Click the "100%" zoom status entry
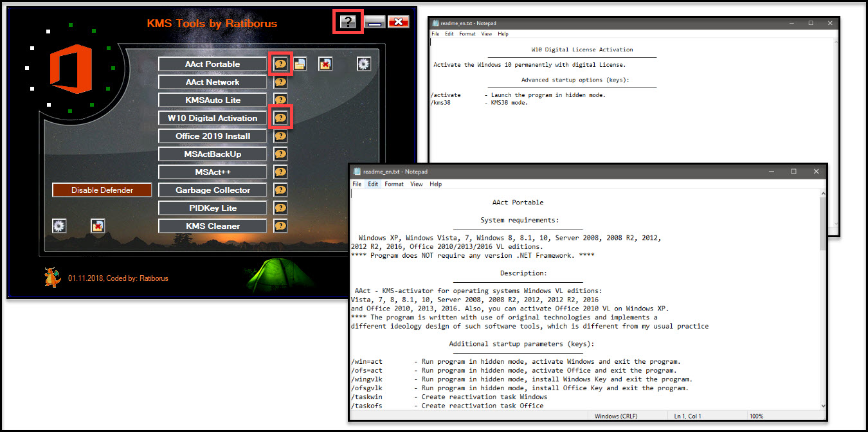 click(x=756, y=416)
